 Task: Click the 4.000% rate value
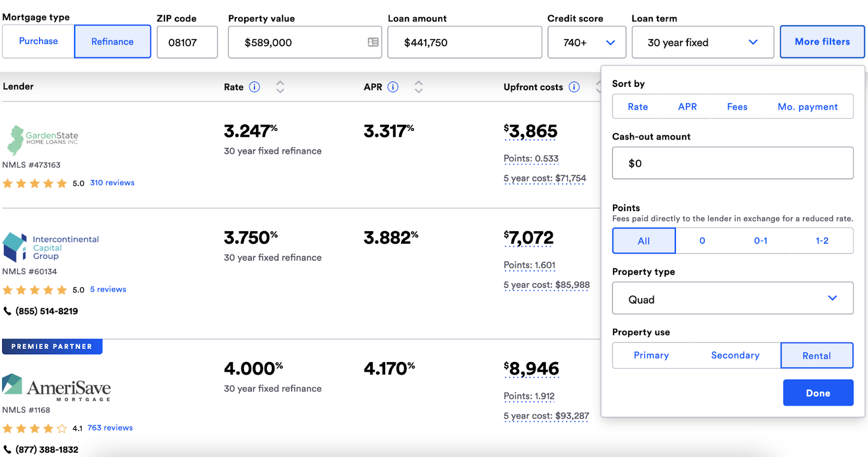coord(253,369)
